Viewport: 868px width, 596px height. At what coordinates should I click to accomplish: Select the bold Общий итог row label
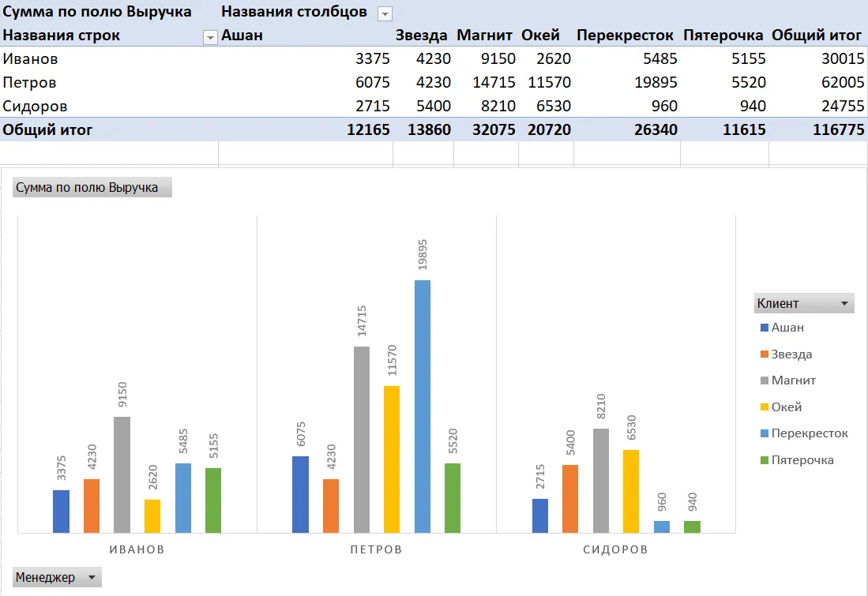(47, 130)
